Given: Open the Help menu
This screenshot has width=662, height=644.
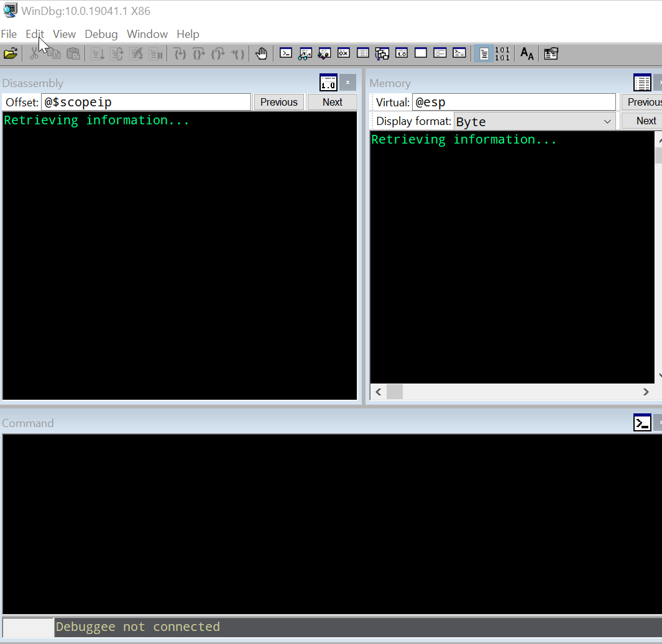Looking at the screenshot, I should (x=188, y=34).
